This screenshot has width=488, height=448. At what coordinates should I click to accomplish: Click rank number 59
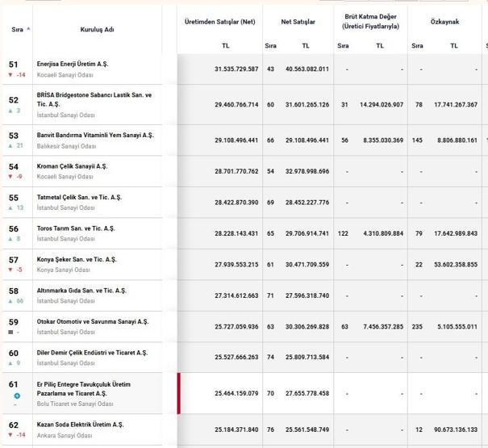[14, 322]
